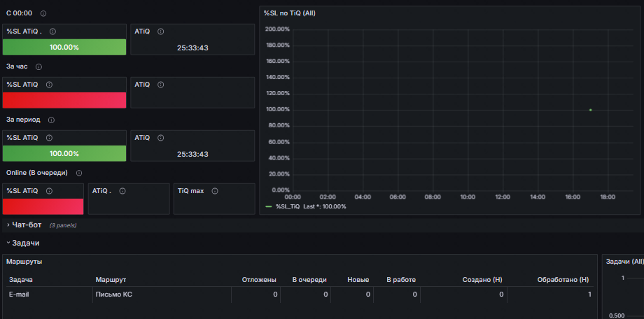Open Маршруты panel title menu
This screenshot has height=319, width=644.
[24, 262]
